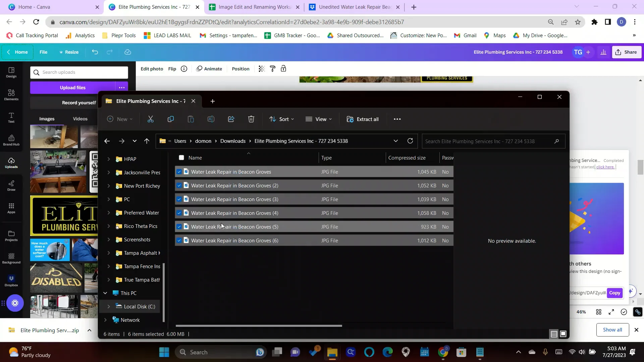Open Canva Elements sidebar panel
The height and width of the screenshot is (362, 644).
tap(11, 95)
